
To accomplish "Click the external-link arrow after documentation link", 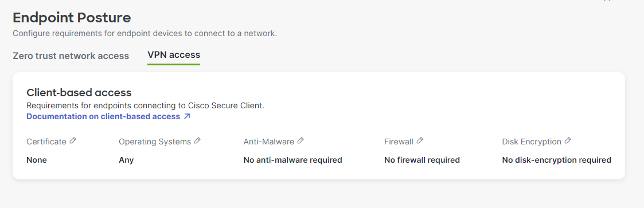I will (187, 116).
